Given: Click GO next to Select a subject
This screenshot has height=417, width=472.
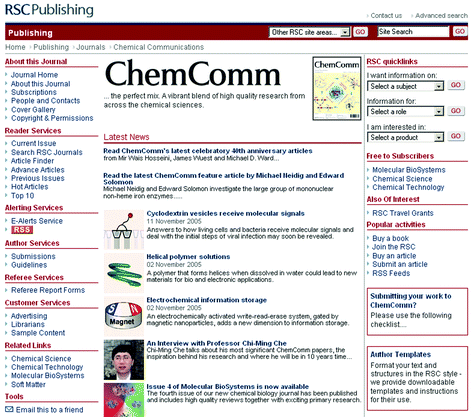Looking at the screenshot, I should point(456,85).
